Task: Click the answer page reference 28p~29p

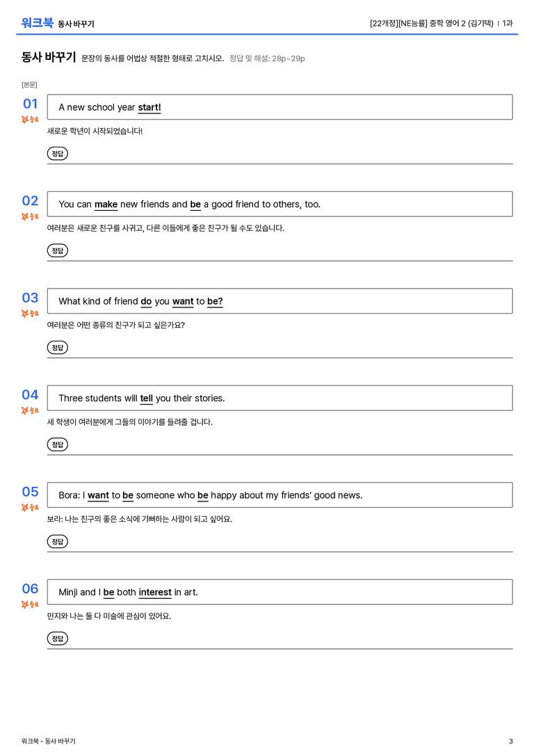Action: [288, 58]
